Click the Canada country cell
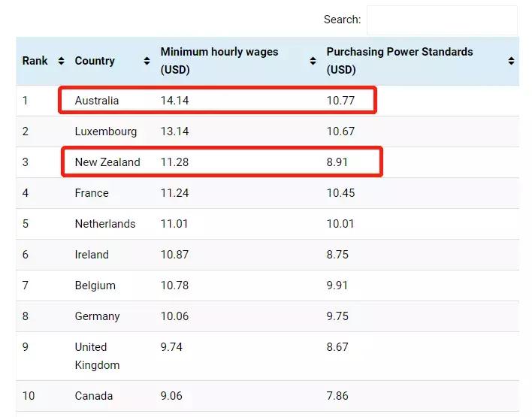 [94, 396]
